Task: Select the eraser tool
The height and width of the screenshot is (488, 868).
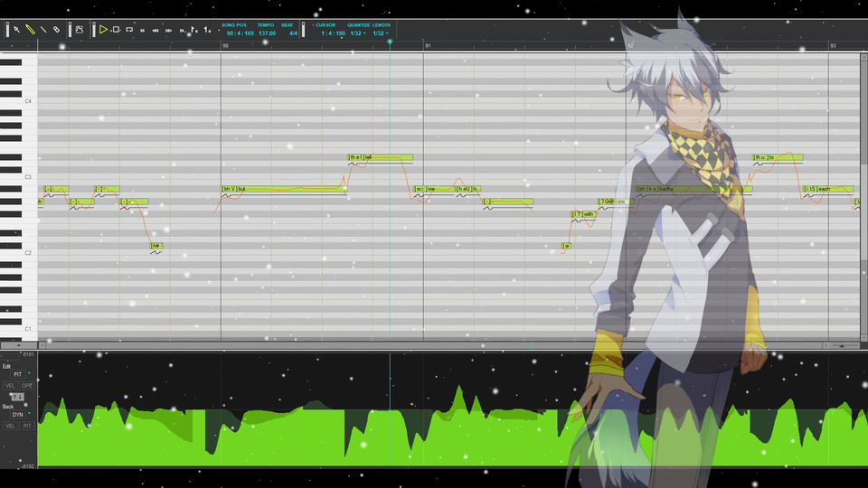Action: click(56, 29)
